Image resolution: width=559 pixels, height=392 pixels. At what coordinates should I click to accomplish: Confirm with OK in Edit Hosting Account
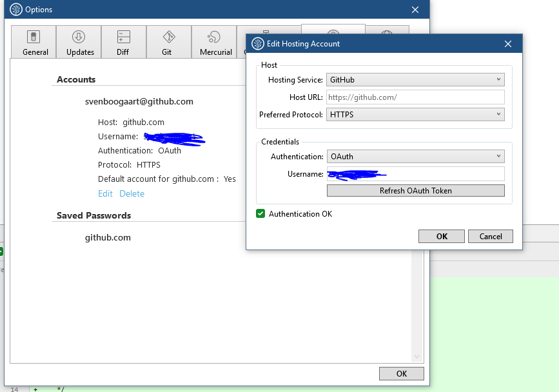point(441,236)
